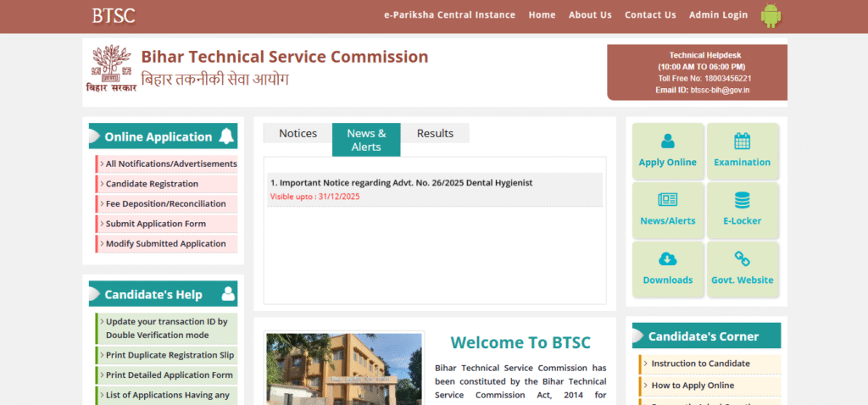Open About Us page
Image resolution: width=868 pixels, height=405 pixels.
click(590, 15)
